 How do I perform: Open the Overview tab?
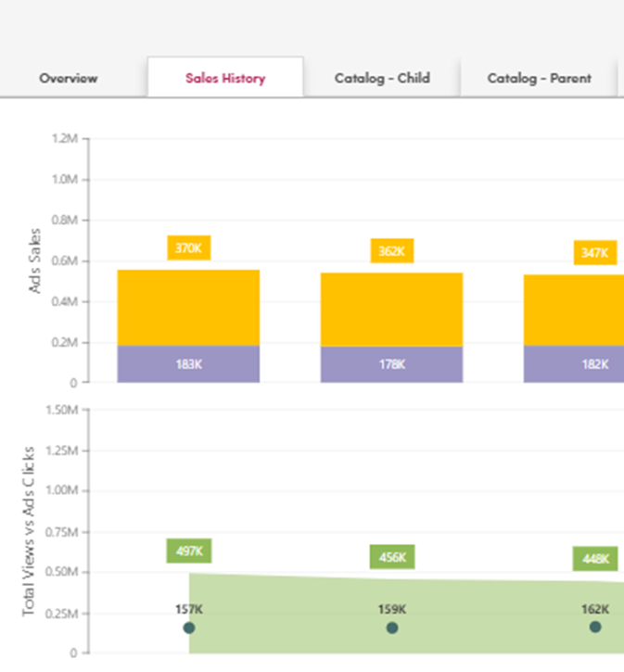(68, 78)
